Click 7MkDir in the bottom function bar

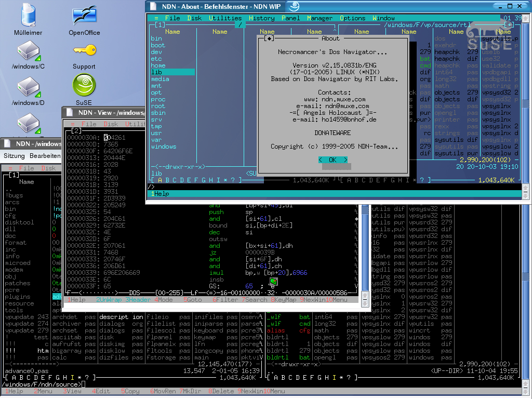(x=190, y=391)
